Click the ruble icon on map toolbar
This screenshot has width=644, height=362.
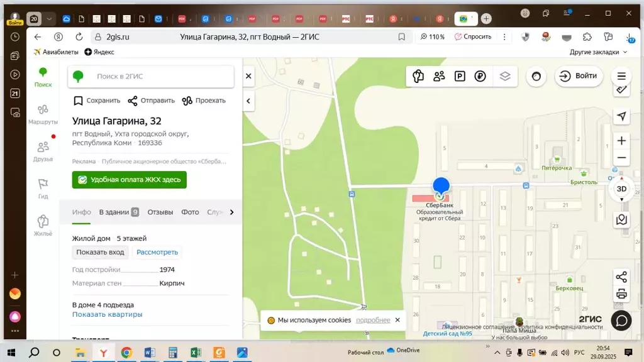click(480, 77)
